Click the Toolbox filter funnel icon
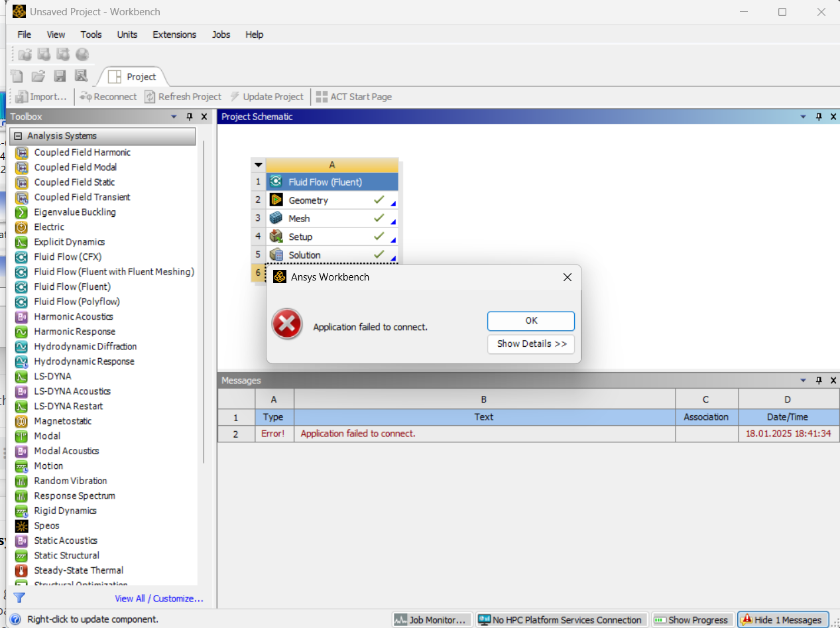 (19, 598)
